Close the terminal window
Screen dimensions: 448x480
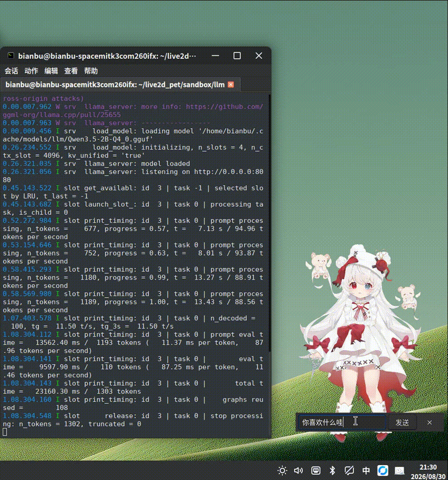tap(259, 56)
